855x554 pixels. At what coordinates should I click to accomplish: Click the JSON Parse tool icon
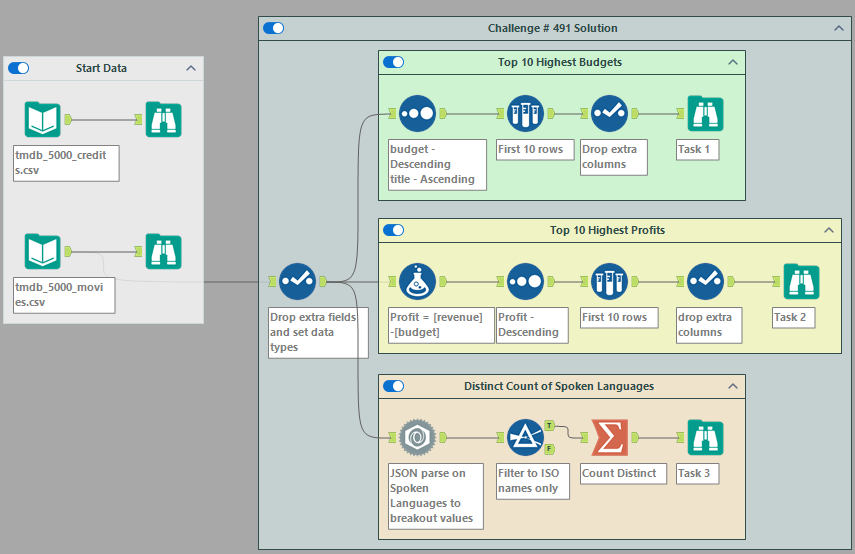pos(416,437)
